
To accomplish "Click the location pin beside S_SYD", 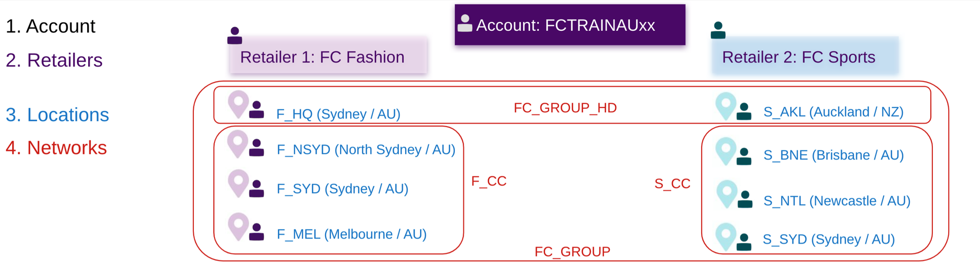I will click(x=726, y=236).
